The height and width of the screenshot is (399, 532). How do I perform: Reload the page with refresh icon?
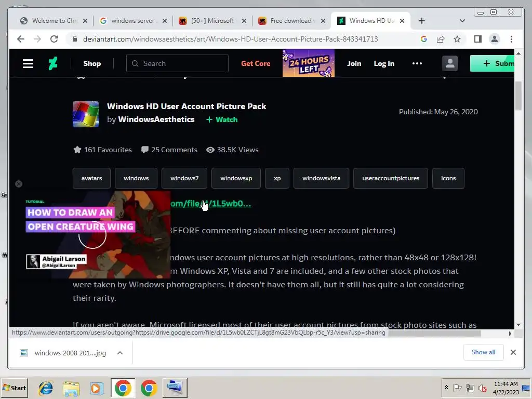point(54,39)
